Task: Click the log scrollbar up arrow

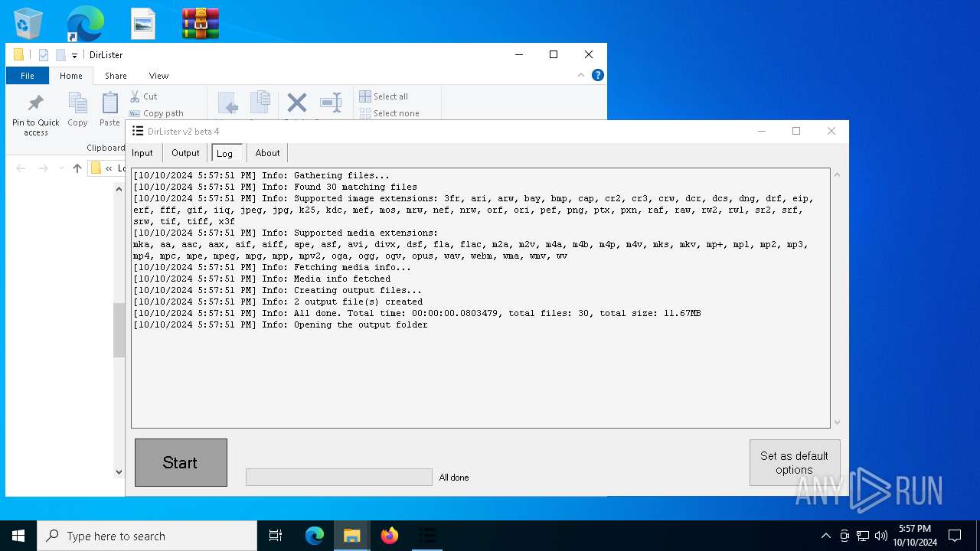Action: pos(837,175)
